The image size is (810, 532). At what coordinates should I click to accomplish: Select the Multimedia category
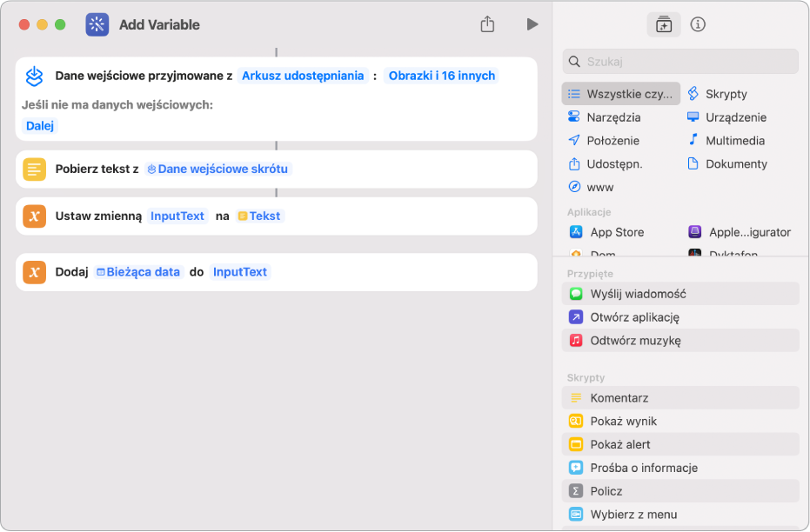(734, 140)
